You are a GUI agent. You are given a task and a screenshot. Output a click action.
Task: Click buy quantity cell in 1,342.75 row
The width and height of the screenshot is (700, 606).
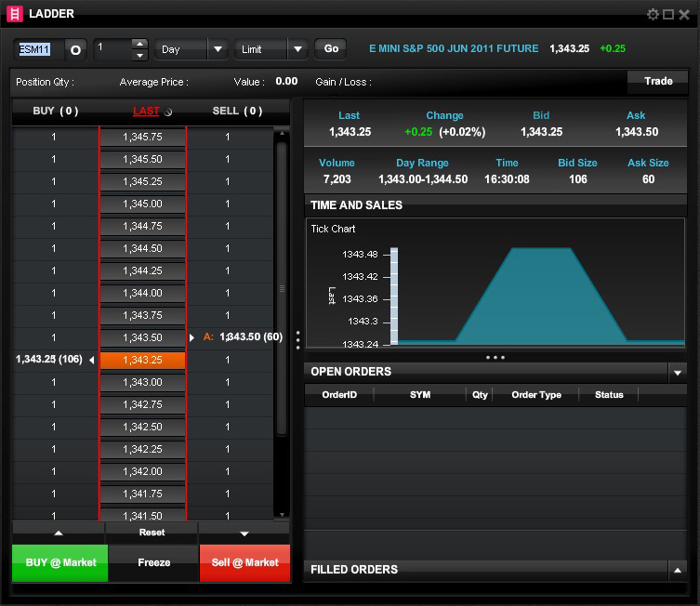[55, 404]
